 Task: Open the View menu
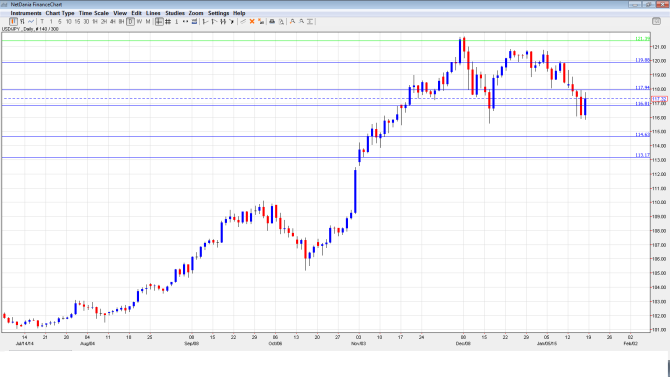[120, 13]
